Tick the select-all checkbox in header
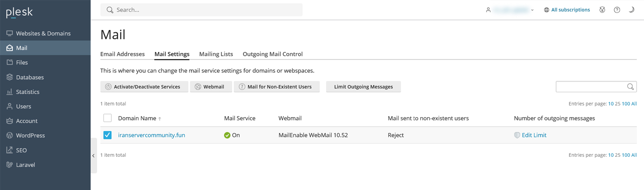This screenshot has height=190, width=644. click(x=107, y=118)
